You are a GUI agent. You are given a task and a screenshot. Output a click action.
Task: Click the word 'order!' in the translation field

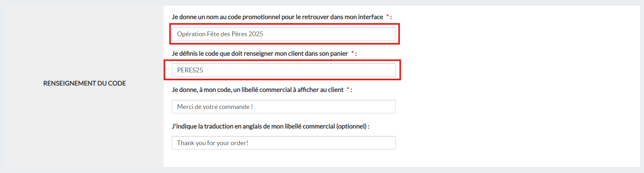point(239,143)
